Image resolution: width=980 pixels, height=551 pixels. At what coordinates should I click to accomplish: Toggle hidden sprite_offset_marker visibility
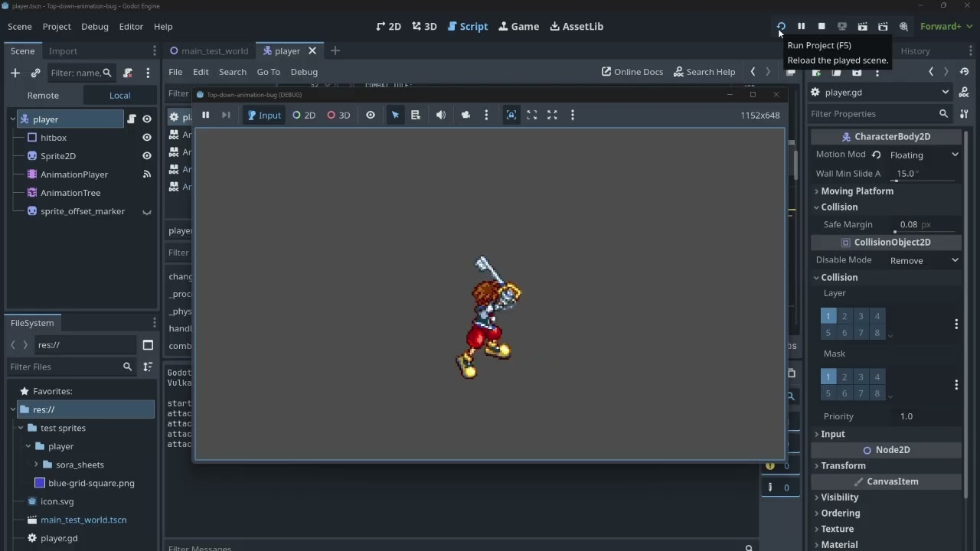pyautogui.click(x=147, y=211)
